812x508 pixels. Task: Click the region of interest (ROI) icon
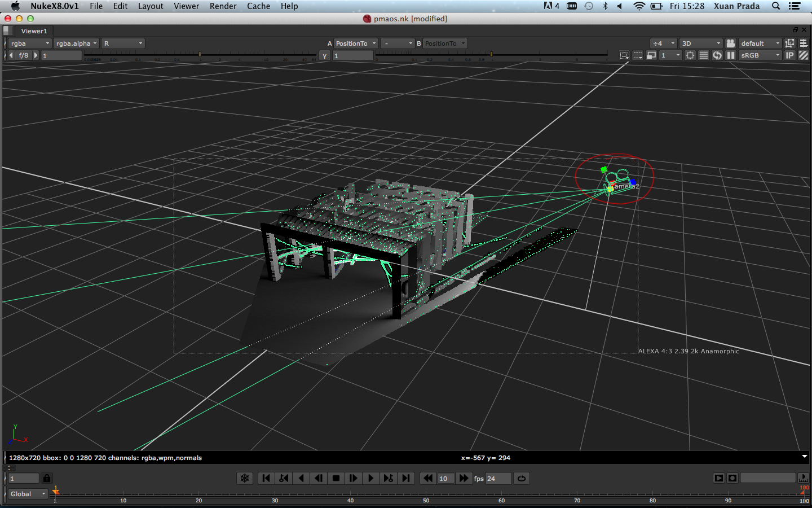624,55
